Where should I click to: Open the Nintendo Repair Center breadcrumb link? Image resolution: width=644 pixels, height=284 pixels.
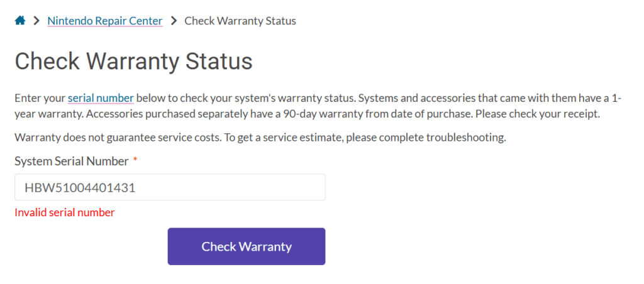(105, 21)
